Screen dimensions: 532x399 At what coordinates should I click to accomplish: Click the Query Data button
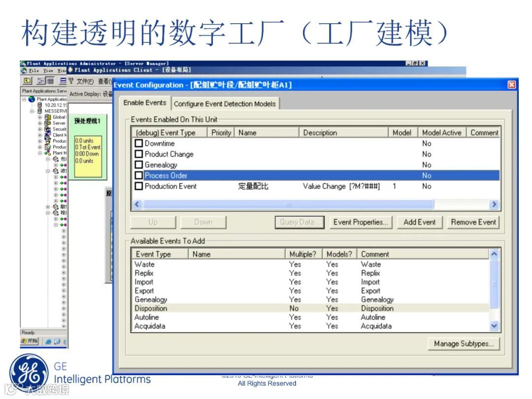(x=299, y=222)
